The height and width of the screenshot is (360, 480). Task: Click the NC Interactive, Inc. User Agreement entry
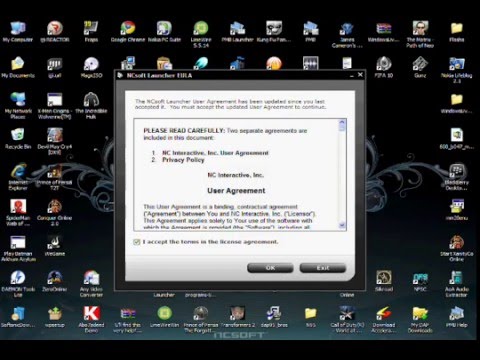[215, 153]
